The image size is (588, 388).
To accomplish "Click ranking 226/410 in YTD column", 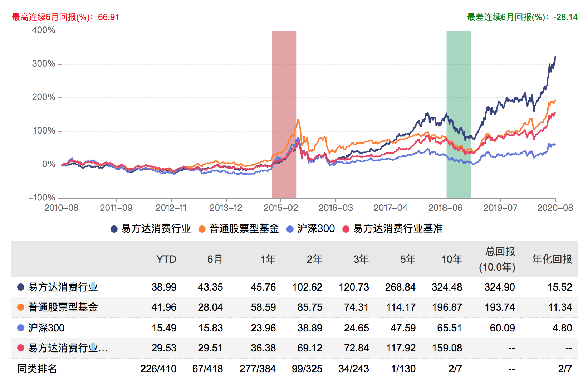I will click(x=158, y=369).
